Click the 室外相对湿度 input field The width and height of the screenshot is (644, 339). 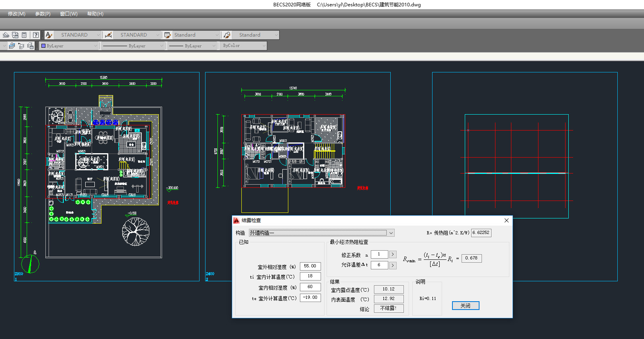[x=310, y=266]
